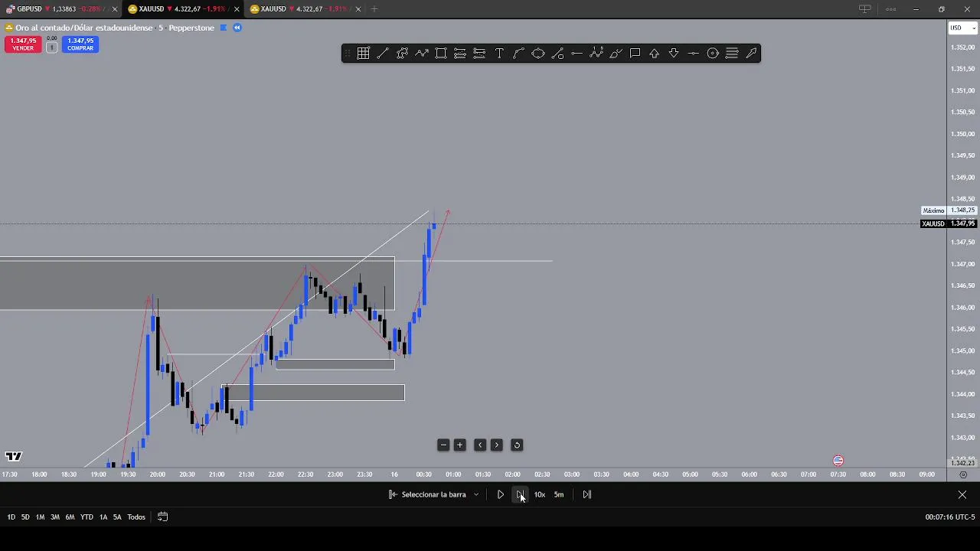980x551 pixels.
Task: Change the 10x replay speed
Action: (x=540, y=494)
